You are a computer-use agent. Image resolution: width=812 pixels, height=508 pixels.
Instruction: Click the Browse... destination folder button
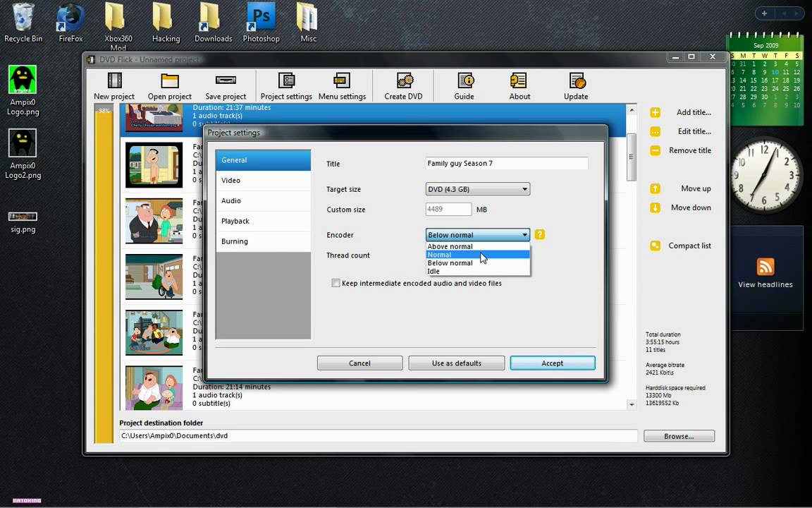click(x=679, y=436)
